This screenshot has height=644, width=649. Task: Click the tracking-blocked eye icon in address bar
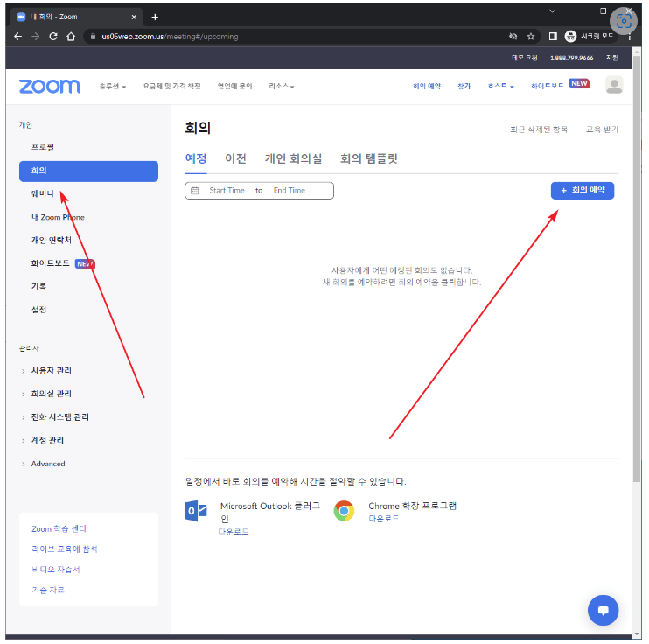coord(513,37)
